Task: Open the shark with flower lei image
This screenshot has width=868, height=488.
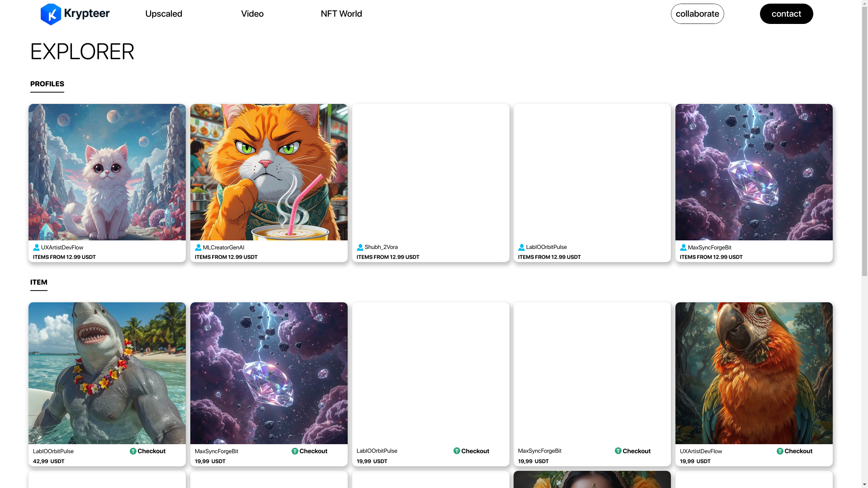Action: 107,373
